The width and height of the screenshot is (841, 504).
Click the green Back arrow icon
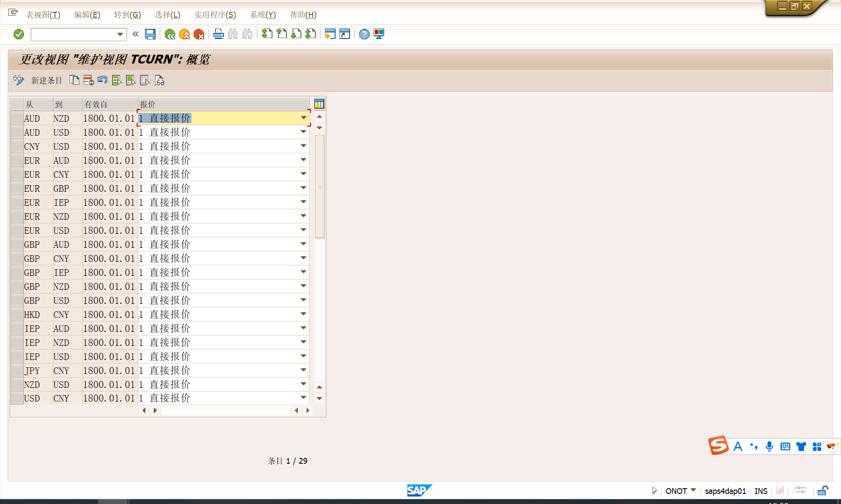click(x=170, y=34)
